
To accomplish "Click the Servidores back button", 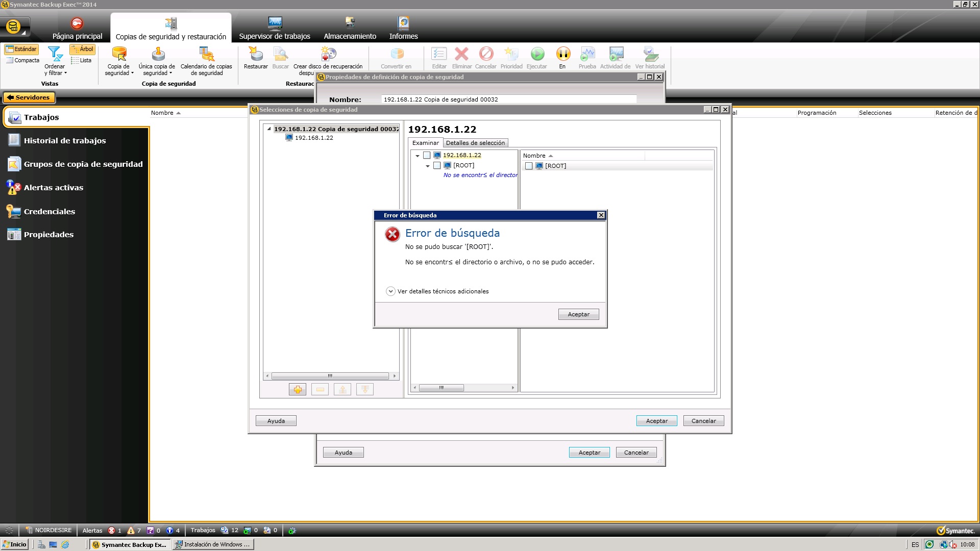I will pyautogui.click(x=29, y=97).
